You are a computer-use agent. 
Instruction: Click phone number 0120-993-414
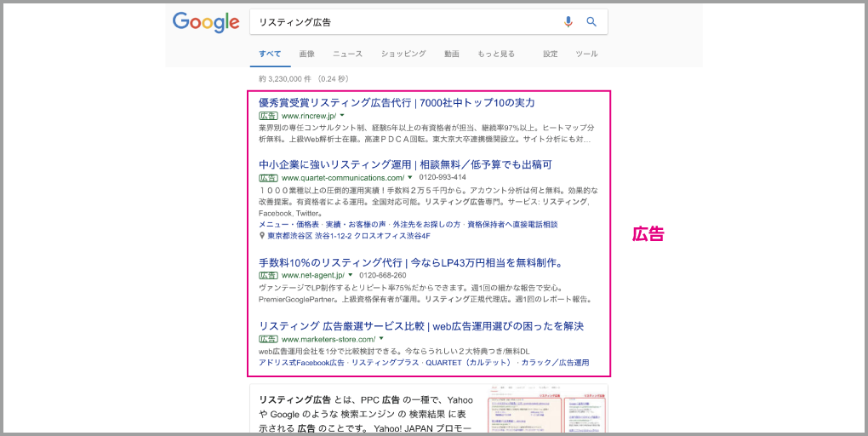(x=443, y=178)
